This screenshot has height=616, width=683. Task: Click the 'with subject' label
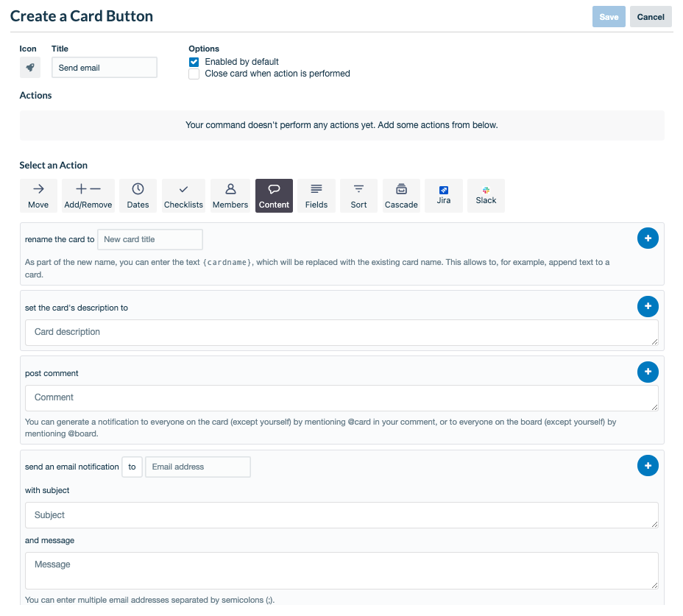tap(47, 490)
